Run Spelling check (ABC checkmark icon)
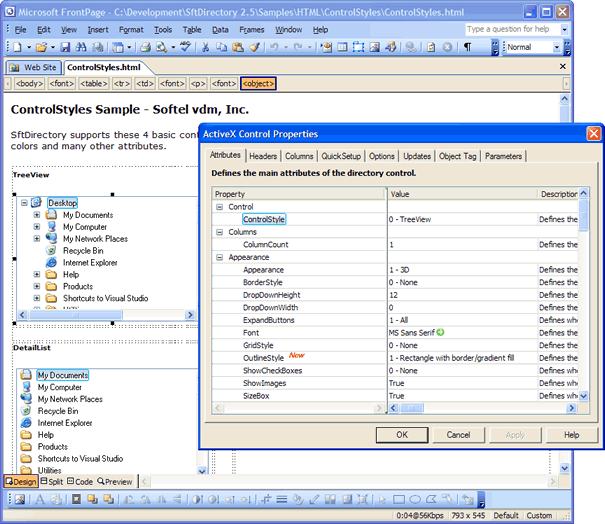 point(186,47)
